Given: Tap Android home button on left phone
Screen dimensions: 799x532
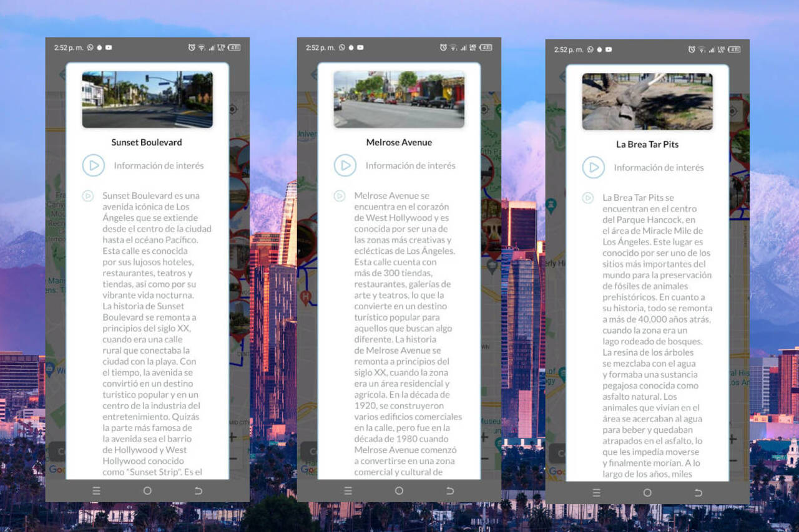Looking at the screenshot, I should 147,491.
